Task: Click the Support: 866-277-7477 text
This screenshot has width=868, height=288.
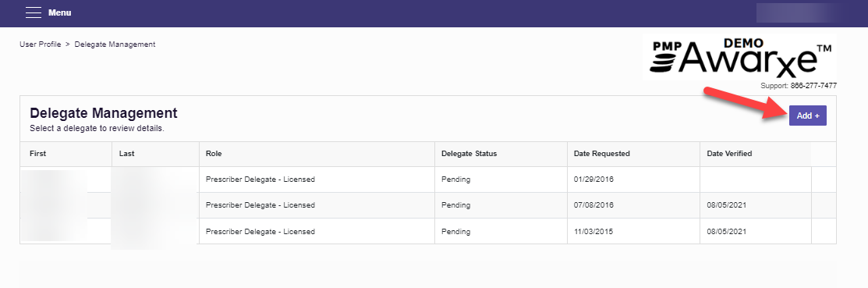Action: [x=799, y=86]
